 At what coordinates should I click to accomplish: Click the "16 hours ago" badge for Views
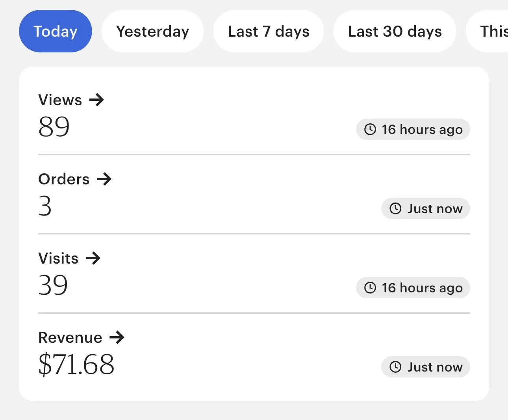(x=413, y=130)
